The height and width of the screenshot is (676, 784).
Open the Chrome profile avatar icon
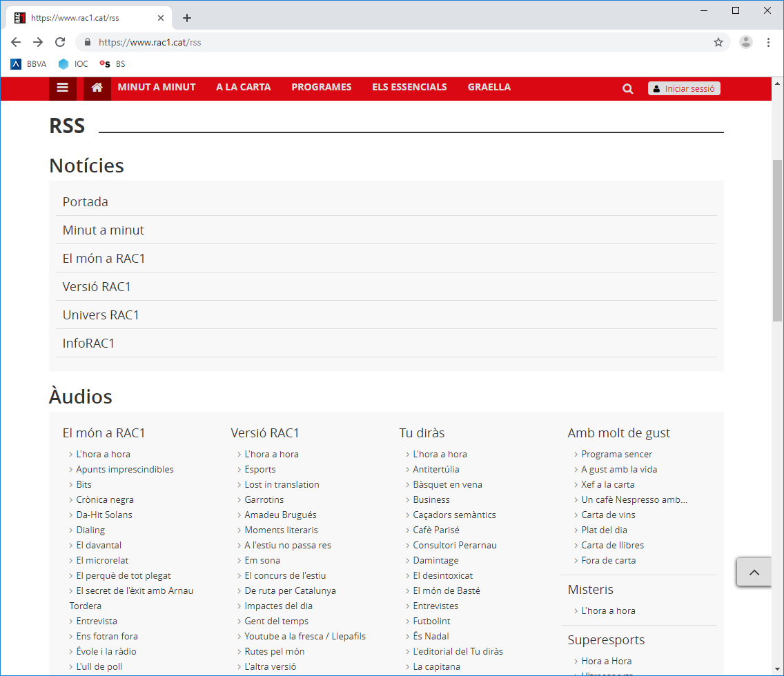pyautogui.click(x=745, y=42)
